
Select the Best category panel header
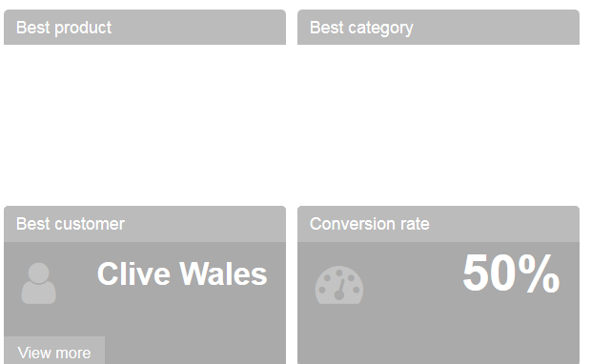[438, 27]
